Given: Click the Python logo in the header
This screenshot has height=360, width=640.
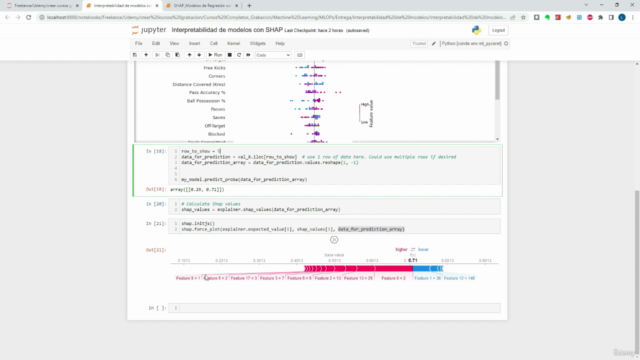Looking at the screenshot, I should (x=476, y=30).
